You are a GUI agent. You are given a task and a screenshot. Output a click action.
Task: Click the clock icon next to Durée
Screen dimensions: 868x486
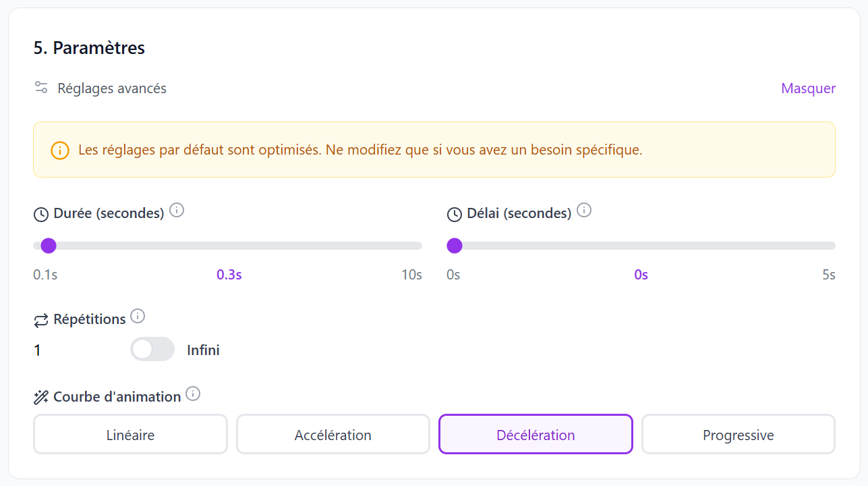pos(40,213)
